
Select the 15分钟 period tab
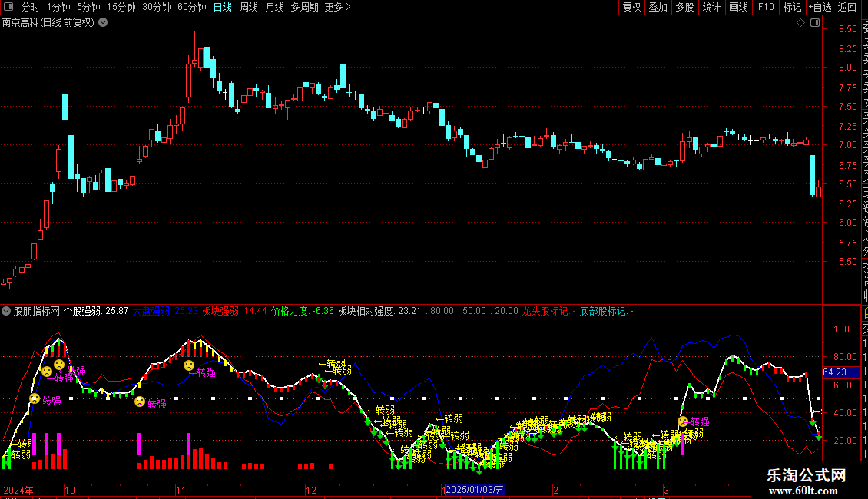121,7
